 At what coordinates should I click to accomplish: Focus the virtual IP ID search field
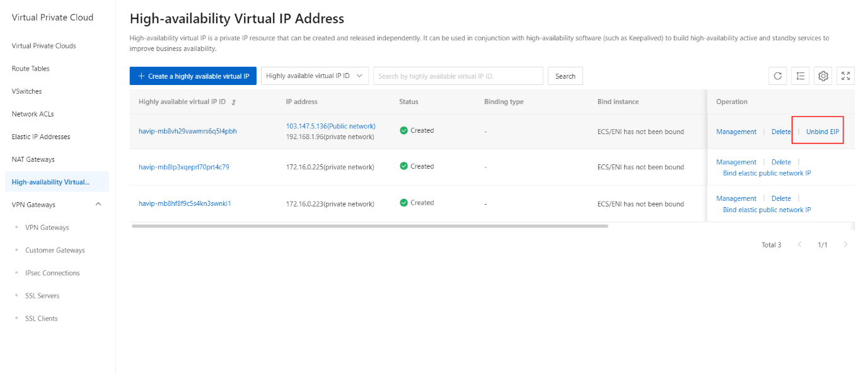pyautogui.click(x=458, y=76)
